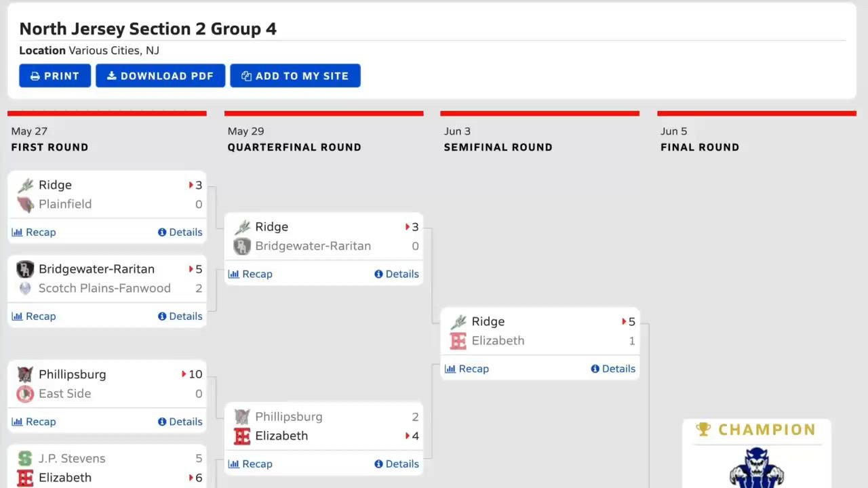Viewport: 868px width, 488px height.
Task: View Details of the Ridge vs Elizabeth semifinal
Action: point(613,368)
